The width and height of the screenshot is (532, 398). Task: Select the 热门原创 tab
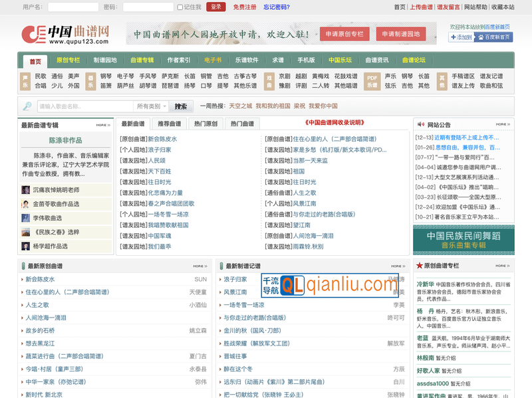click(x=205, y=124)
